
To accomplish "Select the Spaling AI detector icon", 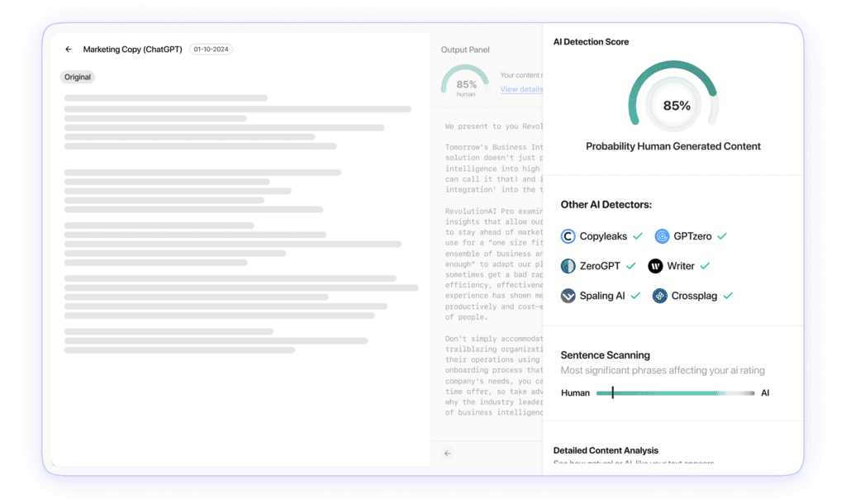I will pos(568,295).
